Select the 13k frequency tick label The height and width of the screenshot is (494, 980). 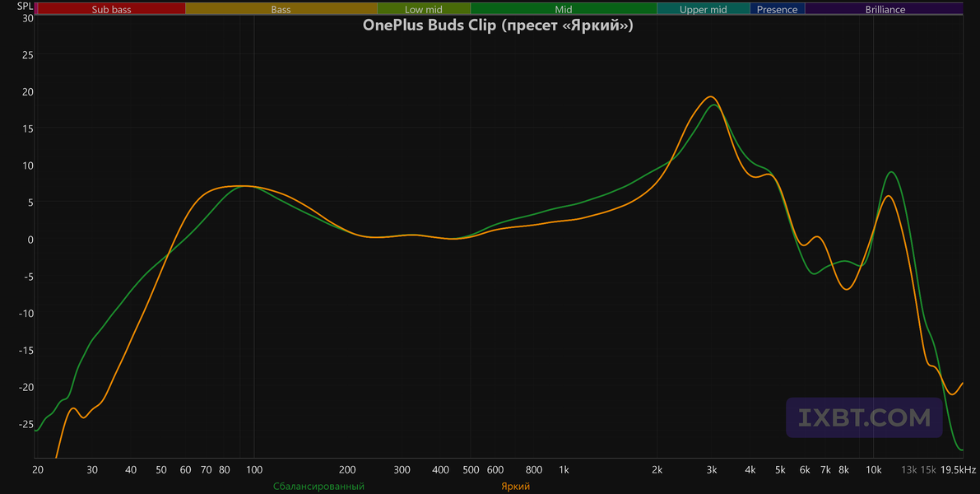pos(908,469)
